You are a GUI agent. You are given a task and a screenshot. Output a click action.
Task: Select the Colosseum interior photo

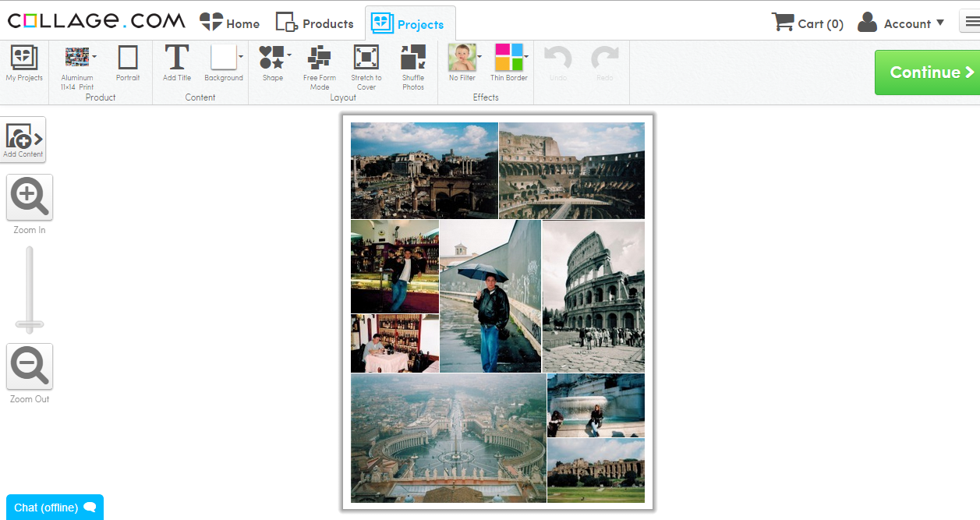571,170
